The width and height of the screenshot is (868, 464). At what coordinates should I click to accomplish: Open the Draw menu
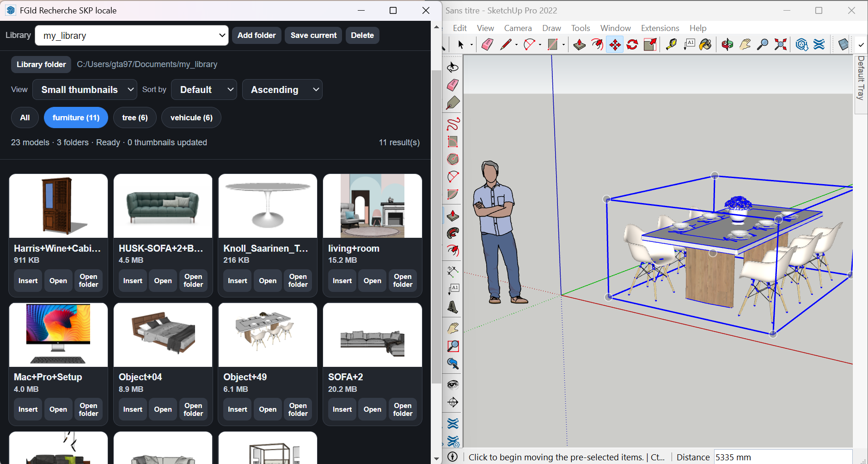(x=551, y=28)
